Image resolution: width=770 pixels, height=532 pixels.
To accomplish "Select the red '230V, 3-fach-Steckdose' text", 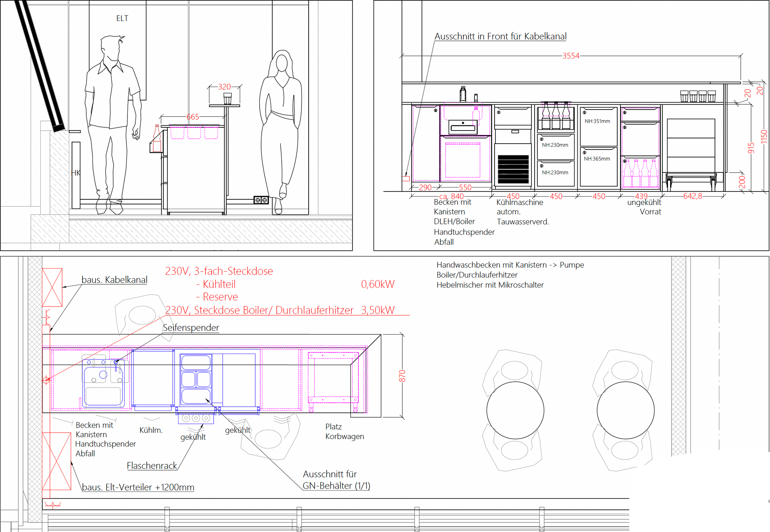I will (x=219, y=271).
